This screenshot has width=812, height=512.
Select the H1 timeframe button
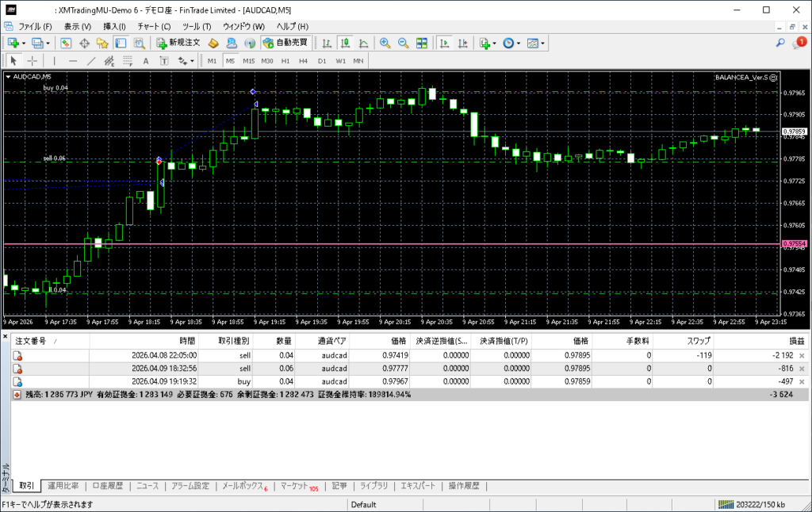(x=285, y=60)
